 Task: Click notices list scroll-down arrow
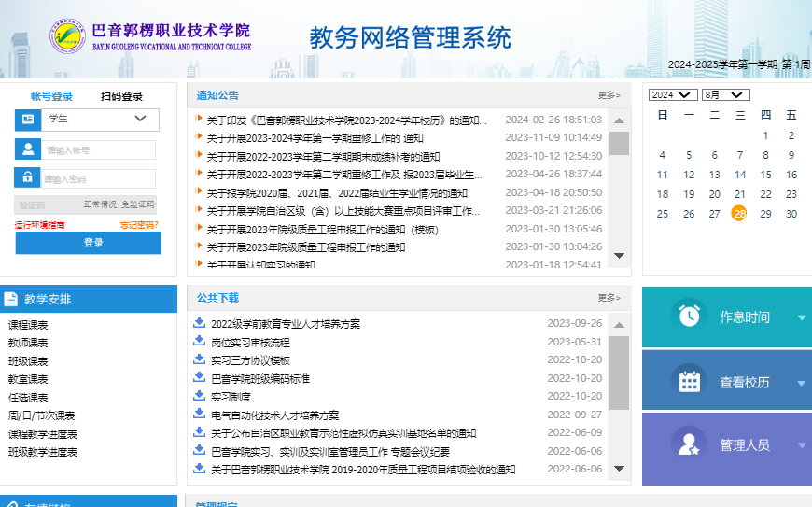pyautogui.click(x=619, y=255)
